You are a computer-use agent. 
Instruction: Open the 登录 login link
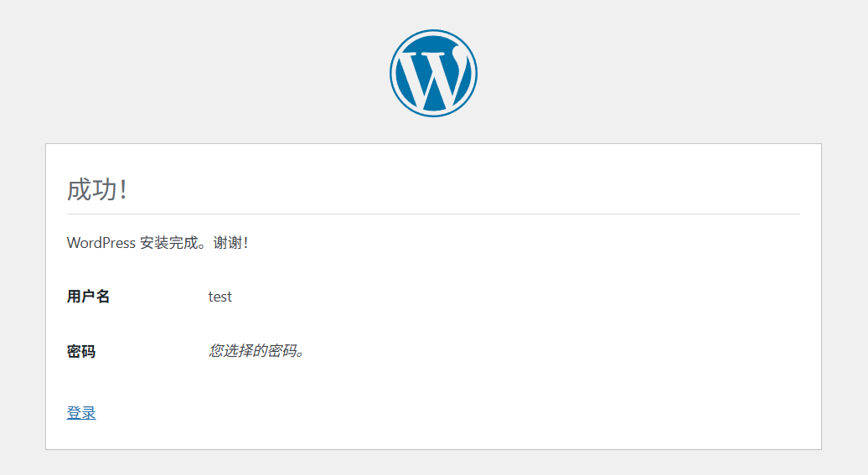[x=81, y=412]
